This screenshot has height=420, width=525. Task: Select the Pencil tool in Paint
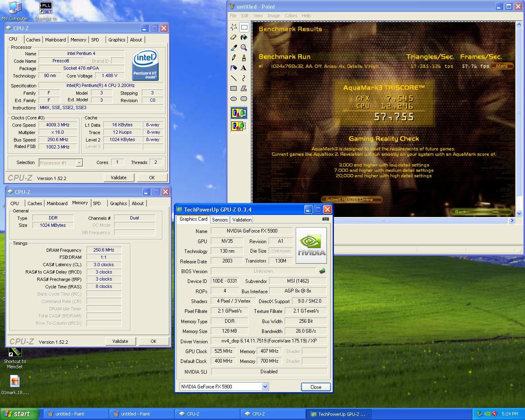234,58
